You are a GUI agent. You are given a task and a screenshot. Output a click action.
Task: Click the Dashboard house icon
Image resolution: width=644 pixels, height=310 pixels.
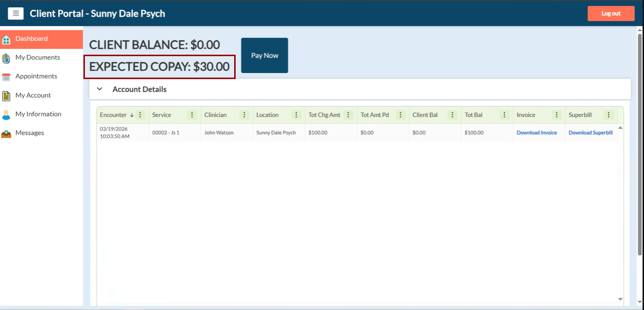pyautogui.click(x=6, y=39)
